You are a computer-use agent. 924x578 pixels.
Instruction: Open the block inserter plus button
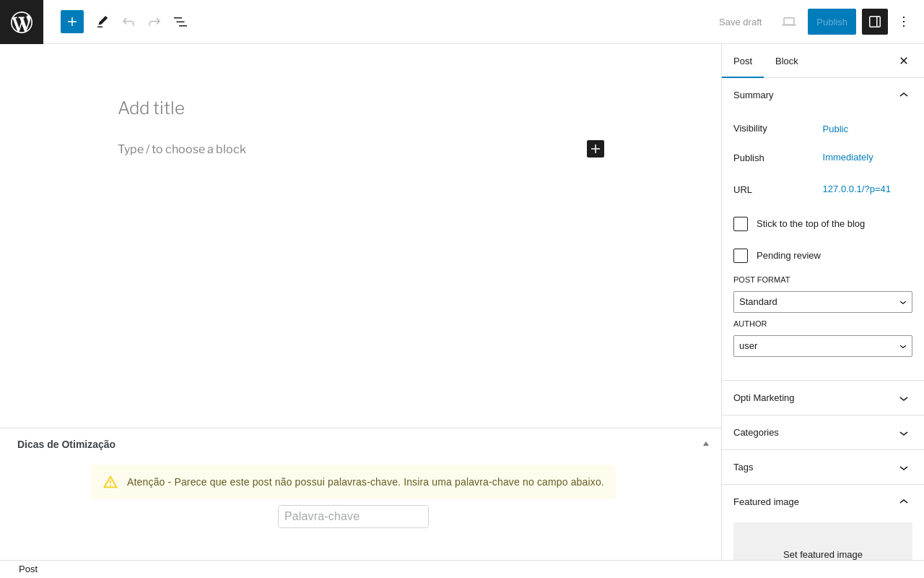[x=72, y=22]
